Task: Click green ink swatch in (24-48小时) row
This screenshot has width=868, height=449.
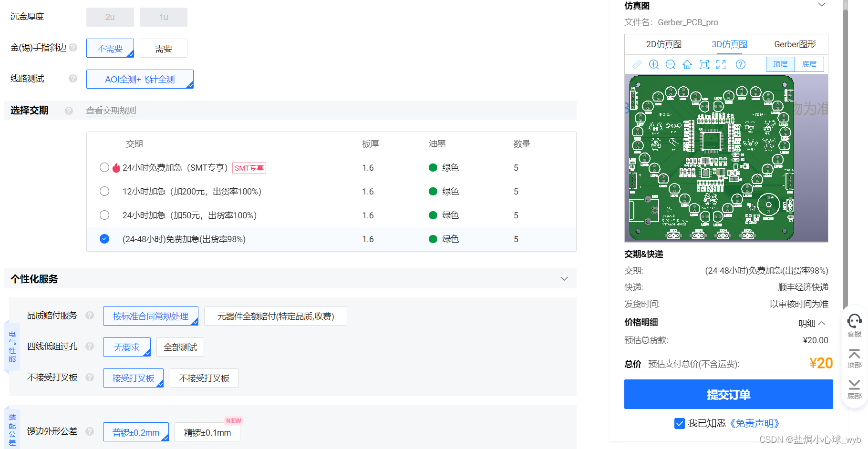Action: click(433, 239)
